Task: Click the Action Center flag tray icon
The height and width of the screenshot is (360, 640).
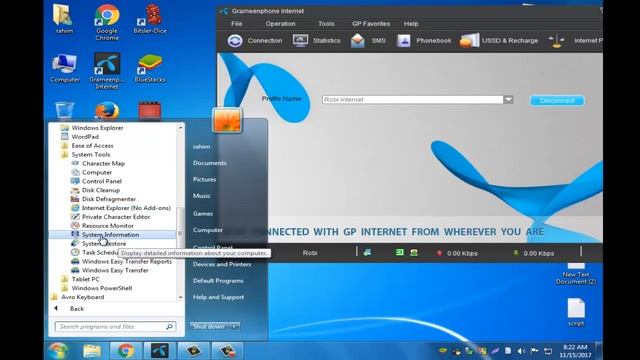Action: click(534, 351)
